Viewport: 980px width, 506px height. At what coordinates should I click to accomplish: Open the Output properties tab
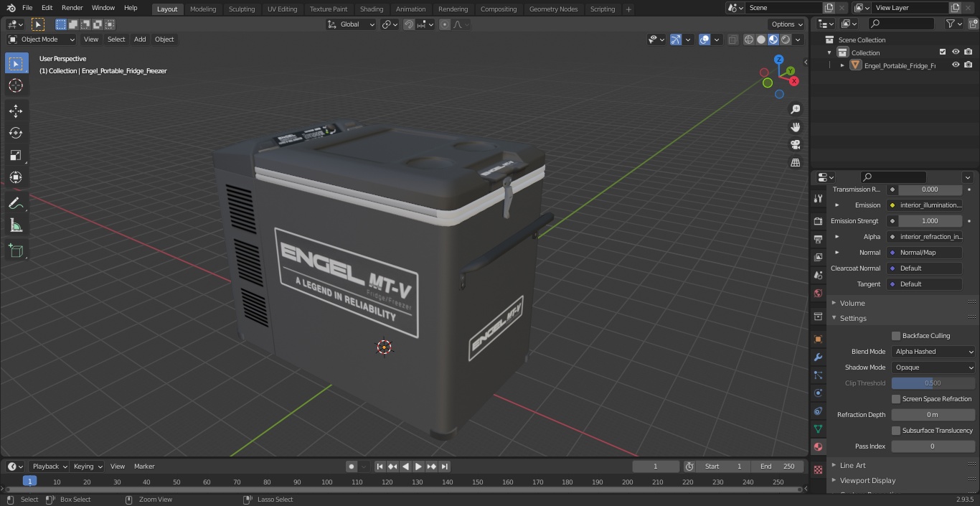818,239
